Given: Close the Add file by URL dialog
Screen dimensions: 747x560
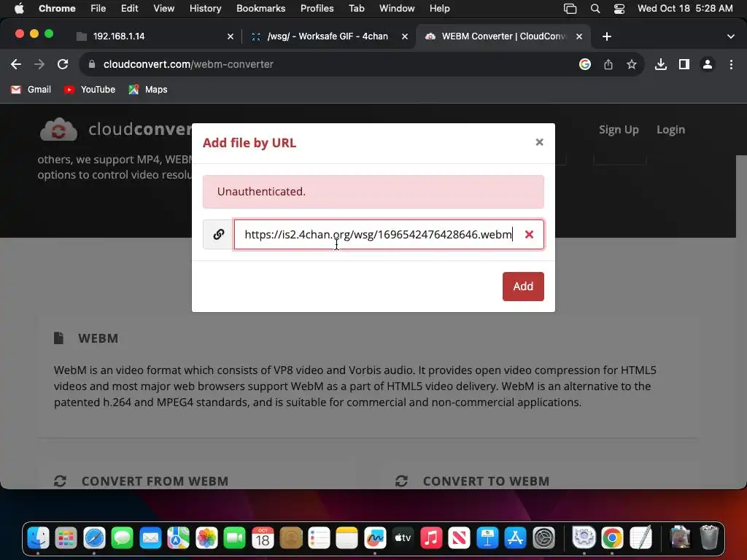Looking at the screenshot, I should click(x=539, y=142).
